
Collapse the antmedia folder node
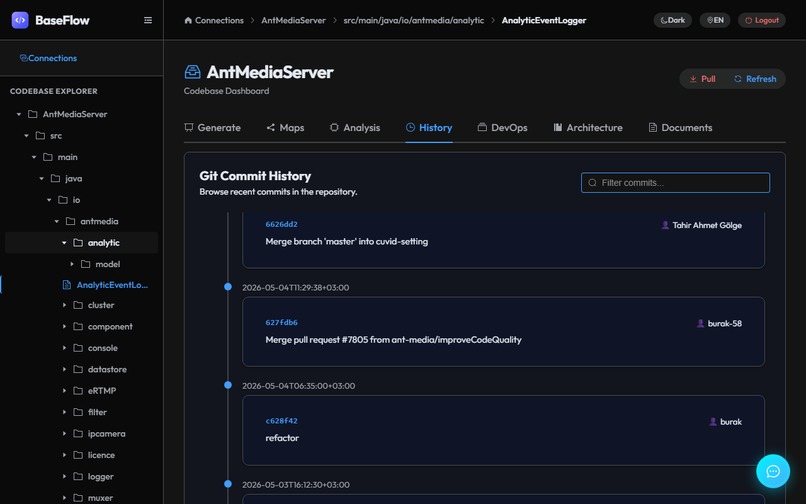57,221
